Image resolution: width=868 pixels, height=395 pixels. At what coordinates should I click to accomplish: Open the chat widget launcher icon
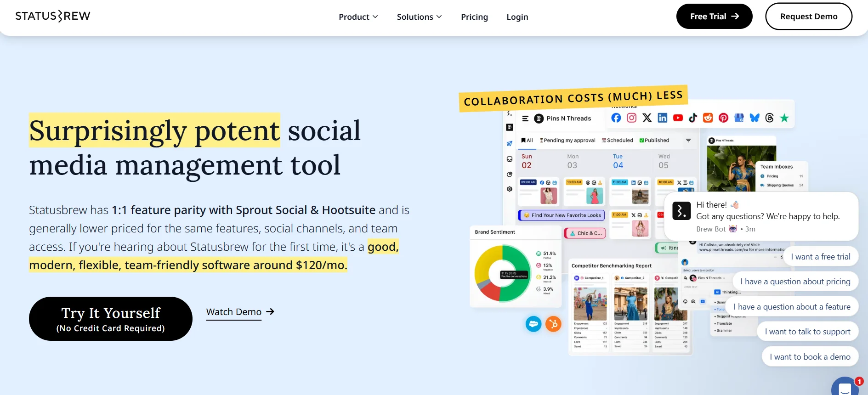pos(845,388)
